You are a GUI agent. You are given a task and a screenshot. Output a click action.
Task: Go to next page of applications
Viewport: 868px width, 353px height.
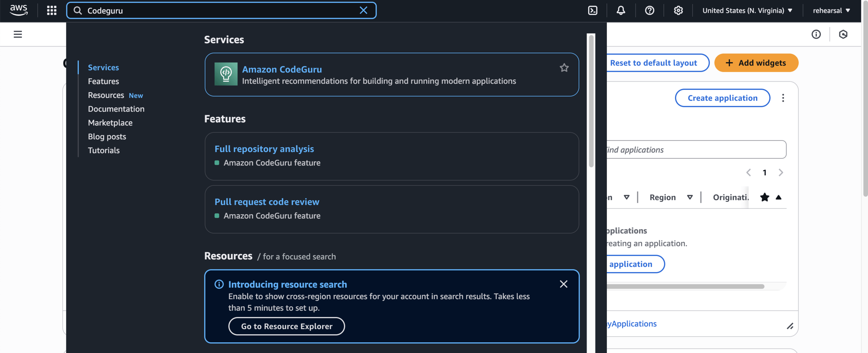[x=781, y=173]
